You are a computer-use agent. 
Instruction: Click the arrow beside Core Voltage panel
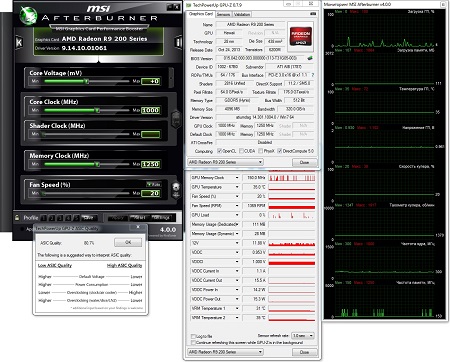pyautogui.click(x=171, y=77)
